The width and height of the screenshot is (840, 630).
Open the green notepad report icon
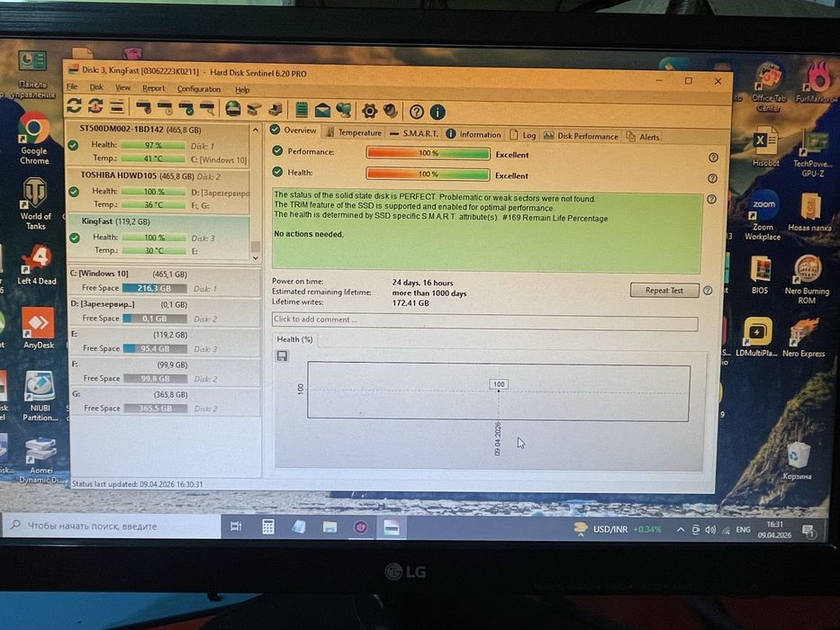tap(302, 110)
